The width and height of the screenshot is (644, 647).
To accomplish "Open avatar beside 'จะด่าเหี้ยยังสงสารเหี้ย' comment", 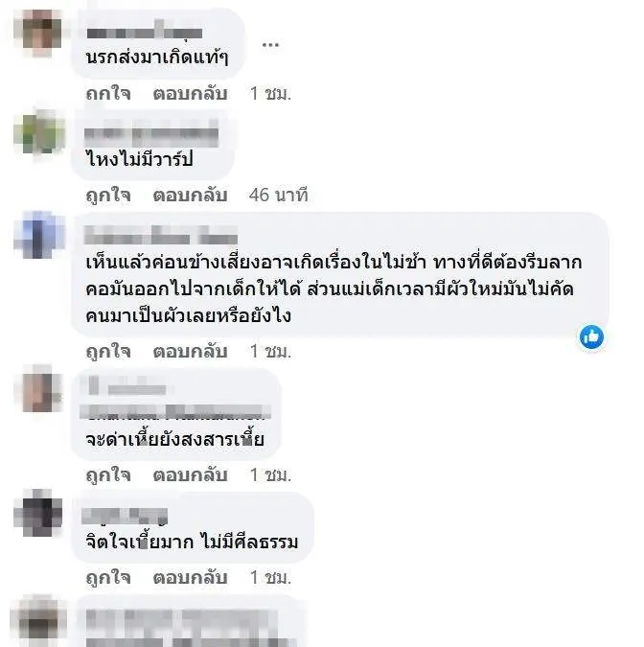I will [x=38, y=389].
